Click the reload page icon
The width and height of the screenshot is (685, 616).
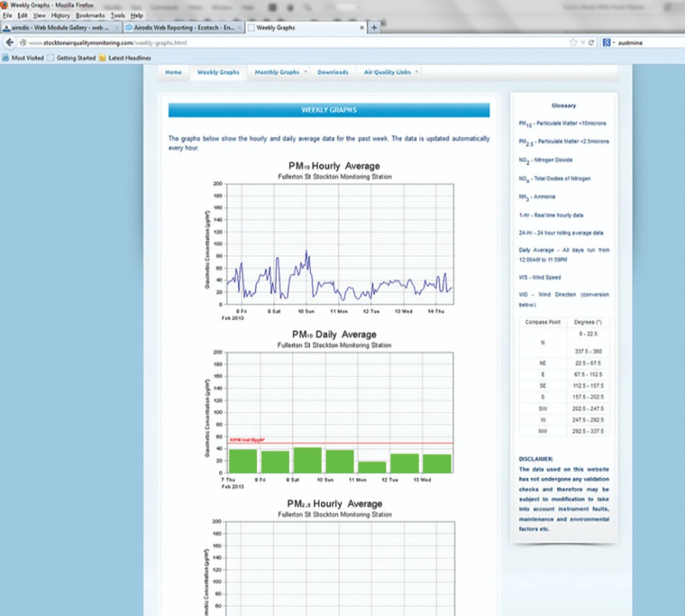(x=591, y=42)
